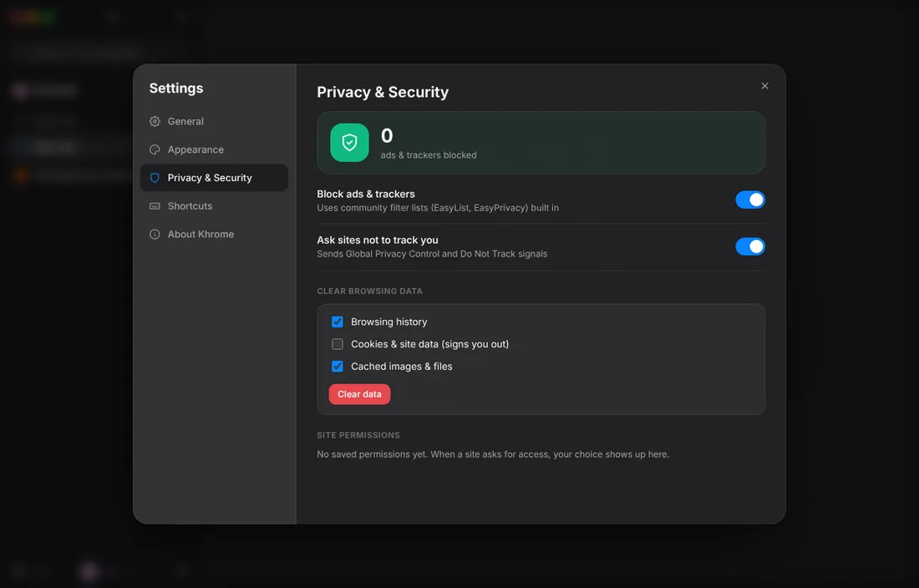The height and width of the screenshot is (588, 919).
Task: Click the red Clear data button
Action: 359,394
